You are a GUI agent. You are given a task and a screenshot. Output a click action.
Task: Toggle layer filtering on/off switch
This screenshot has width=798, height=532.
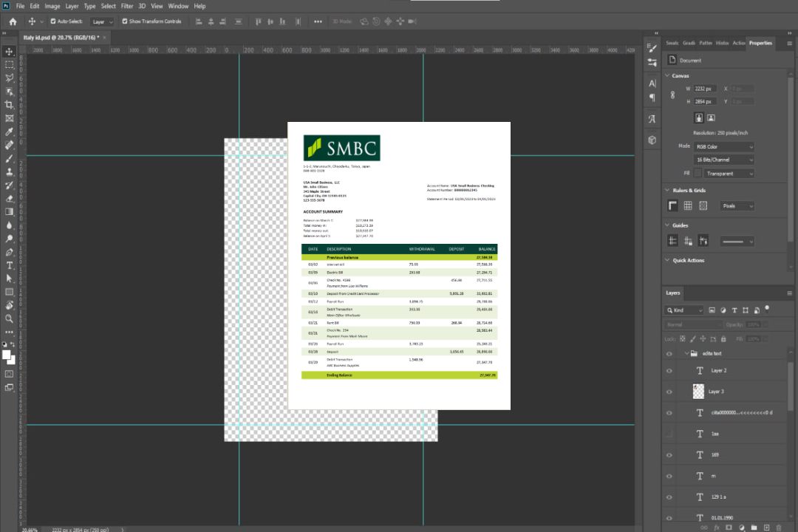pos(767,309)
